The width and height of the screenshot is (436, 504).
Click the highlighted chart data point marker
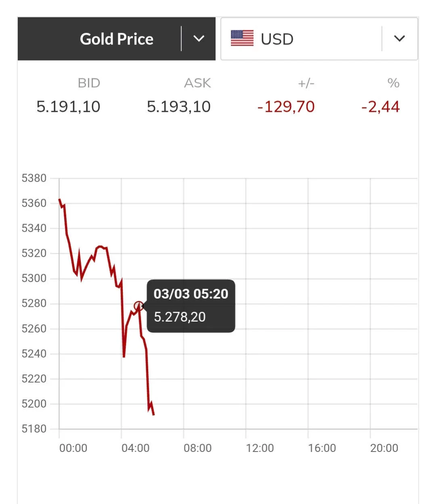(138, 306)
